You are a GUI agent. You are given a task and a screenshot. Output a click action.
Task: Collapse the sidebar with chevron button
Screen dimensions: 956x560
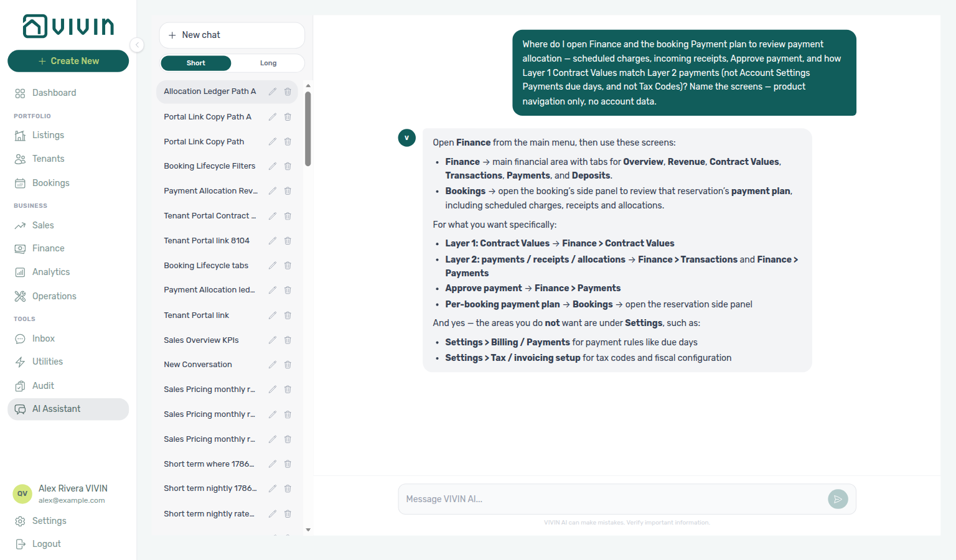click(x=137, y=45)
